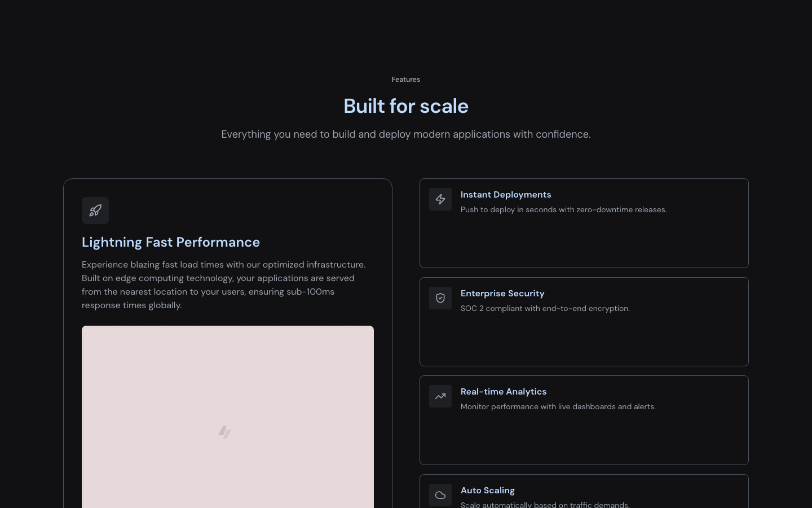Click the "Monitor performance with live dashboards" text
Screen dimensions: 812x508
pos(558,407)
